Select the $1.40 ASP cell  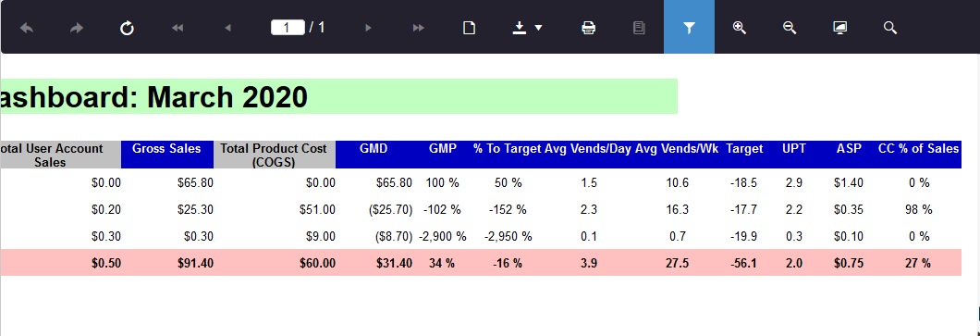849,183
